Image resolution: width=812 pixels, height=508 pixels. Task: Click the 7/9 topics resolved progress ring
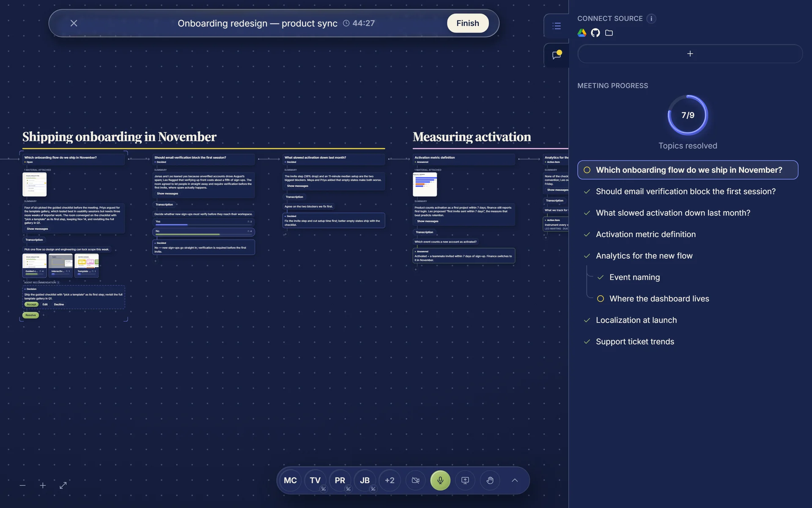click(x=688, y=115)
